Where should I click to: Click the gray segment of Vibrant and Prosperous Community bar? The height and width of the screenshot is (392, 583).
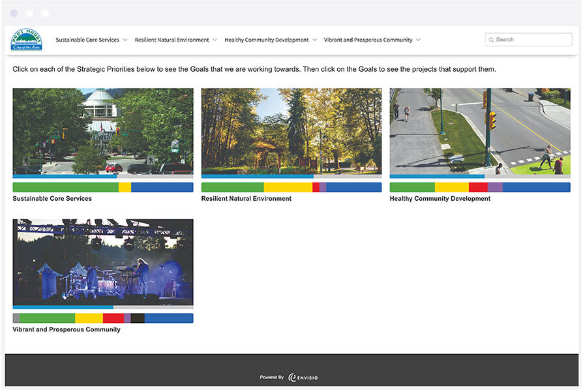pos(16,318)
